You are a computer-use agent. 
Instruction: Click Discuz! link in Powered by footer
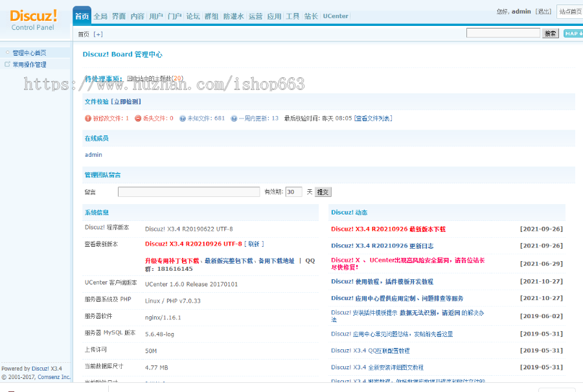40,369
